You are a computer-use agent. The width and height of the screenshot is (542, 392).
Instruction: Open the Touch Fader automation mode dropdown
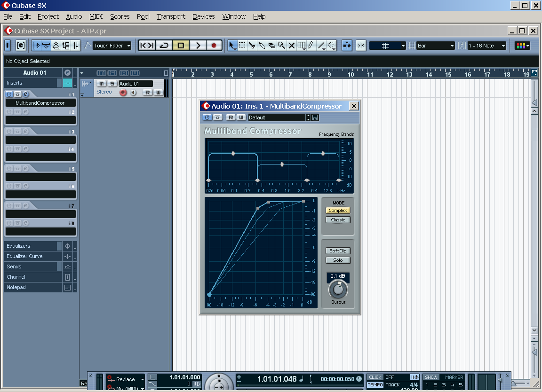coord(112,46)
